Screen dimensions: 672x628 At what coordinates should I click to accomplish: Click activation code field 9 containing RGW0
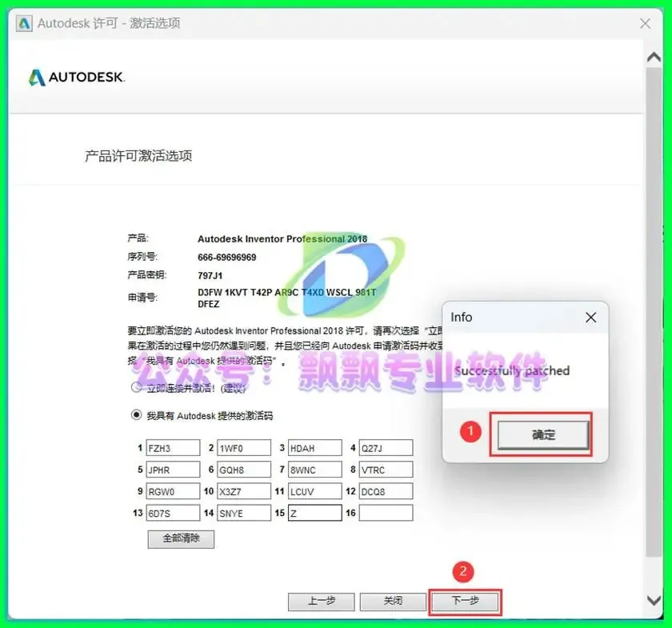pyautogui.click(x=173, y=491)
